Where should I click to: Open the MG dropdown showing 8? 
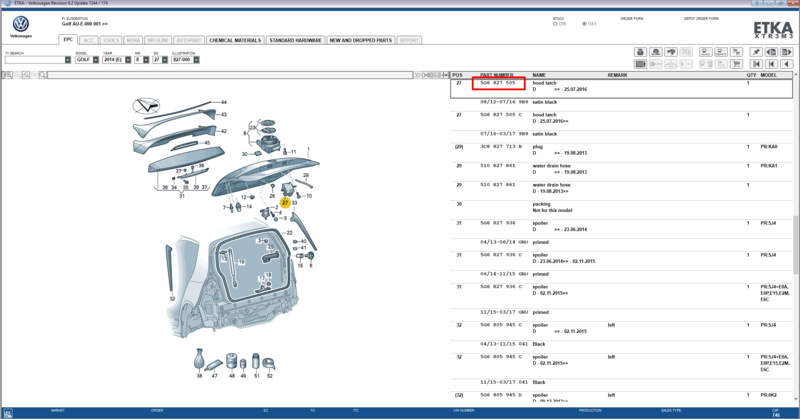(142, 60)
